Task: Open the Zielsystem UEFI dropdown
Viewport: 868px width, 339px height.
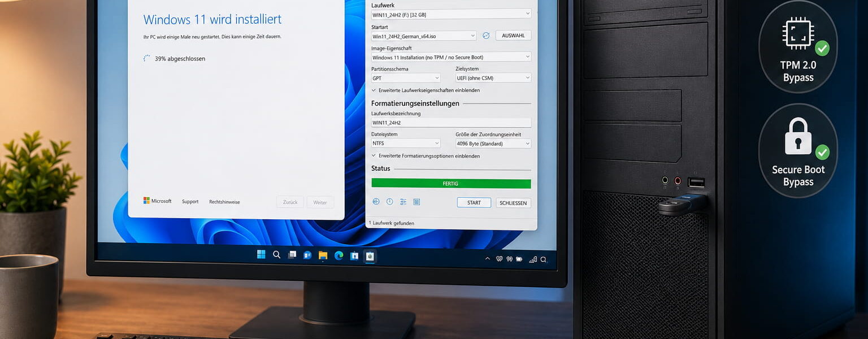Action: pos(493,78)
